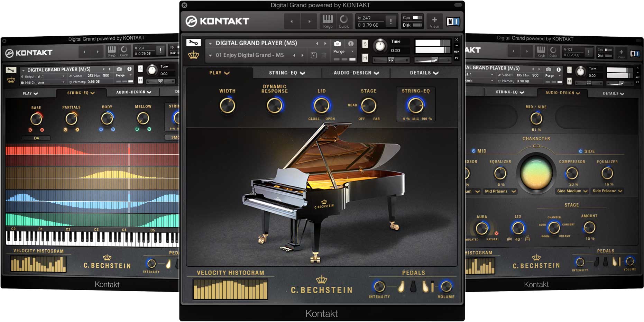Click the character link icon in right window
The width and height of the screenshot is (644, 322).
[x=536, y=146]
